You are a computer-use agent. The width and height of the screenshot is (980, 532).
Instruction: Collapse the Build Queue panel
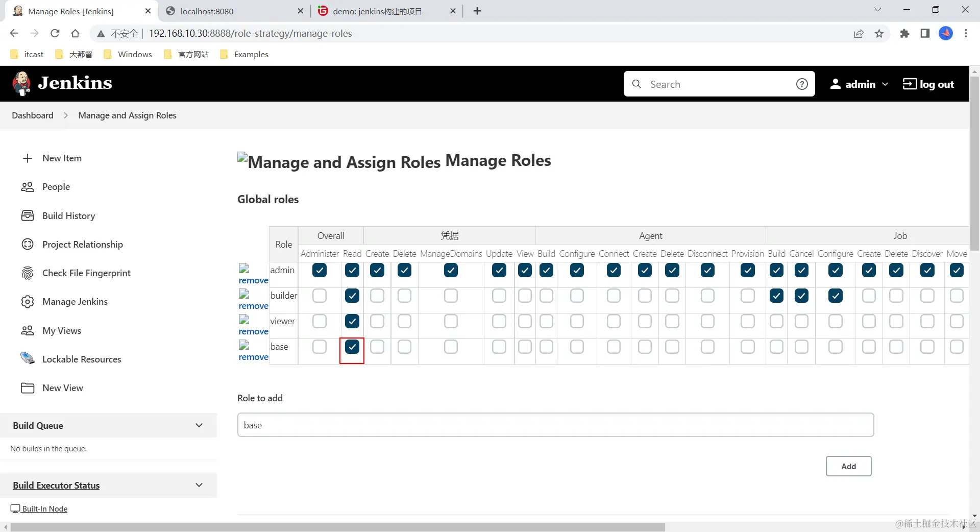pyautogui.click(x=199, y=425)
